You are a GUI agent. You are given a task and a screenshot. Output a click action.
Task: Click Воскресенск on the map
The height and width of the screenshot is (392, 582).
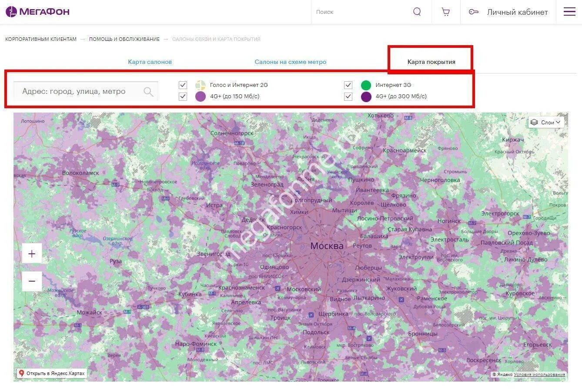tap(484, 360)
